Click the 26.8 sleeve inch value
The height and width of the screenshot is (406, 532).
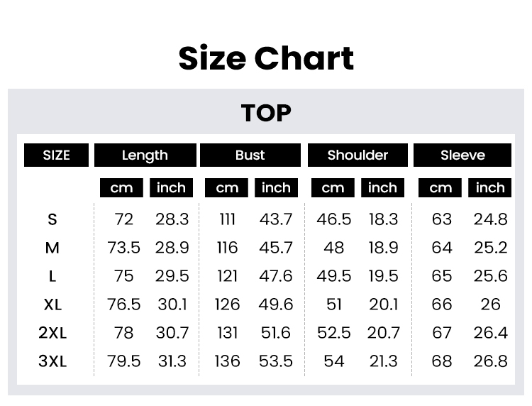491,361
